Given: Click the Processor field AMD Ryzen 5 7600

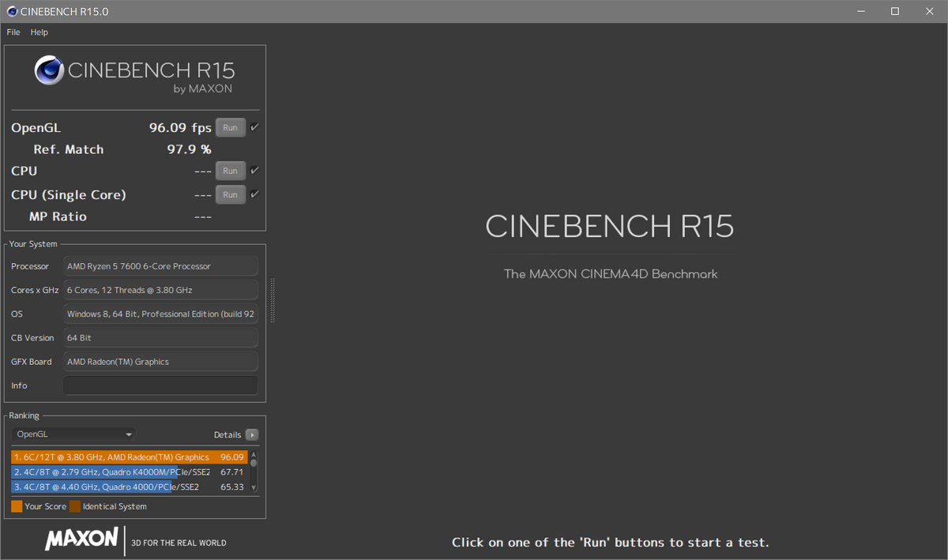Looking at the screenshot, I should 160,266.
